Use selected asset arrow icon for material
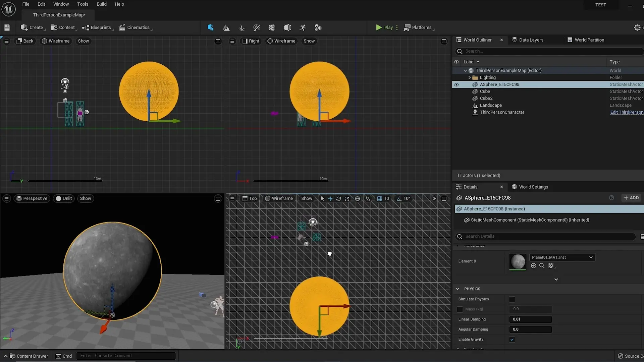The height and width of the screenshot is (362, 644). click(x=533, y=266)
